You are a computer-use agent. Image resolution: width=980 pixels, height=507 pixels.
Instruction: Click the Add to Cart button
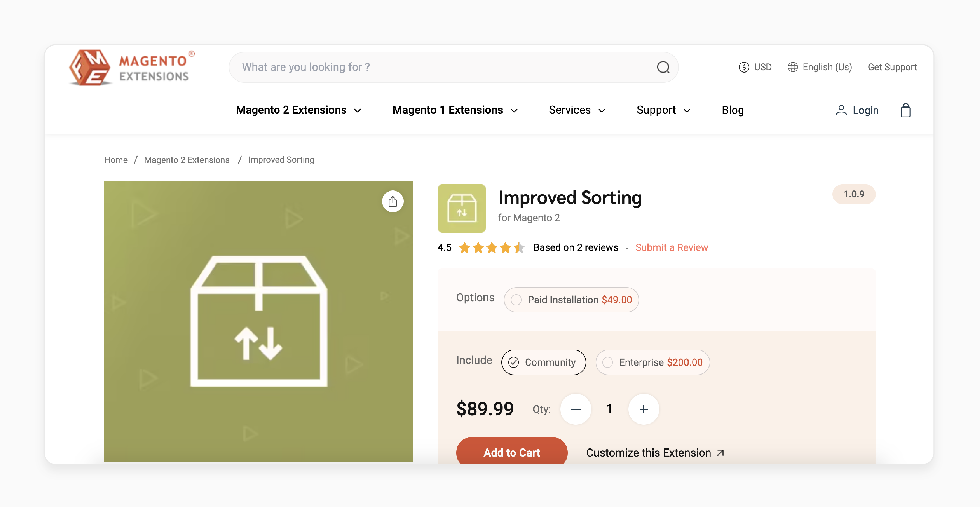click(512, 452)
